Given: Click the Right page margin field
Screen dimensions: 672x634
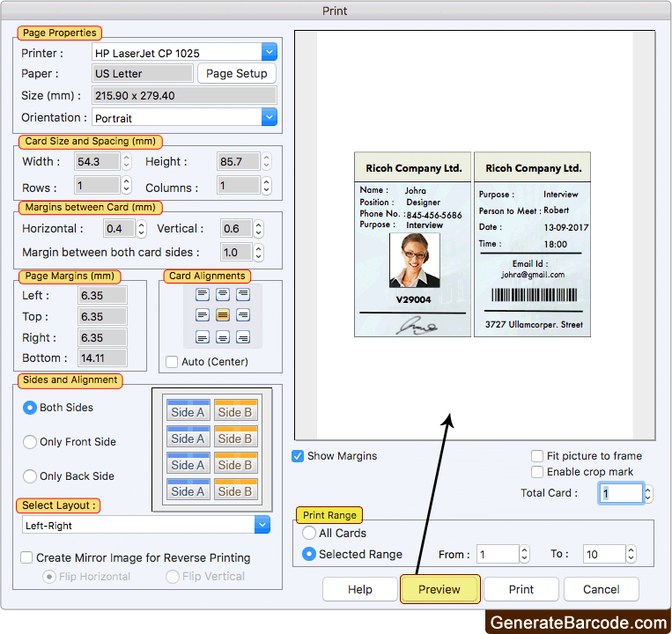Looking at the screenshot, I should click(102, 337).
